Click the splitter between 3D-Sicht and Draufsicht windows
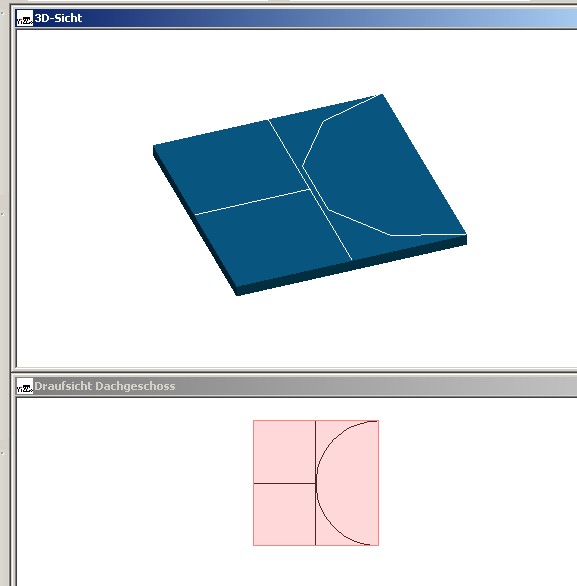Viewport: 577px width, 586px height. pos(295,372)
